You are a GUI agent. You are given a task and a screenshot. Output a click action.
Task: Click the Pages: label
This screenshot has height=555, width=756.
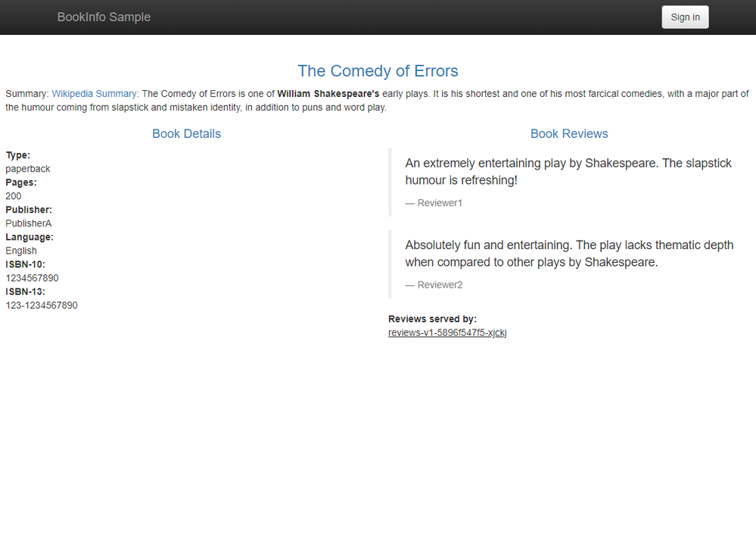(x=21, y=182)
